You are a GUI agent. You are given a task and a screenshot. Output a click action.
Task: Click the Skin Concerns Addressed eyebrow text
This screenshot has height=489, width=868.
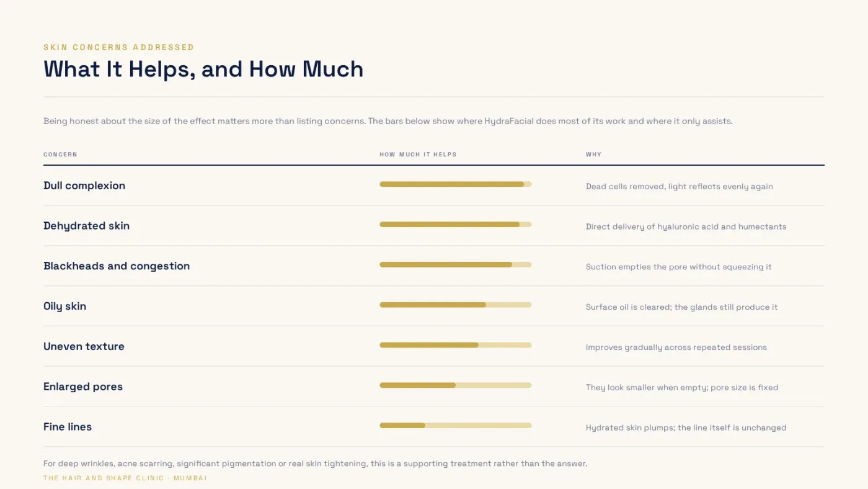(x=118, y=47)
